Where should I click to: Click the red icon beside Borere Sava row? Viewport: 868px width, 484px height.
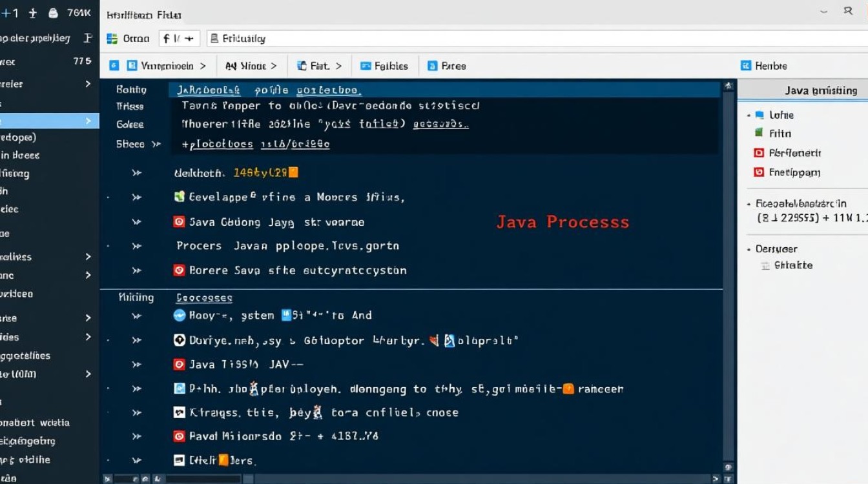(x=180, y=270)
